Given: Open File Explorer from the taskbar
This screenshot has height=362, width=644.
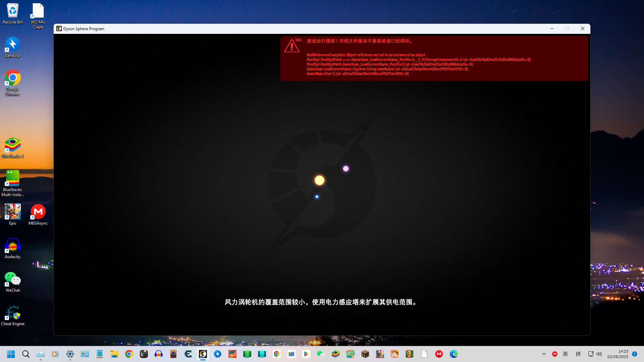Looking at the screenshot, I should (x=114, y=354).
